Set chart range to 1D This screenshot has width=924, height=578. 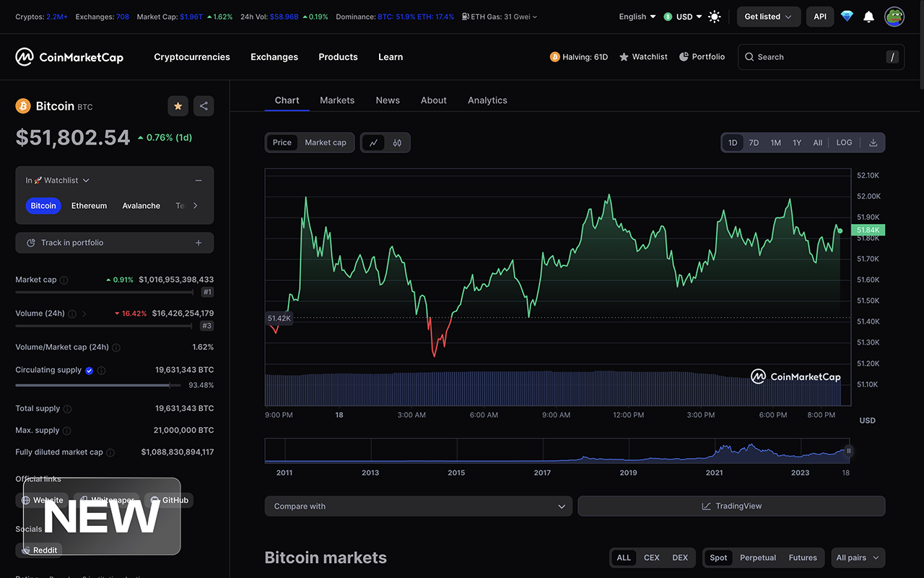(x=733, y=142)
